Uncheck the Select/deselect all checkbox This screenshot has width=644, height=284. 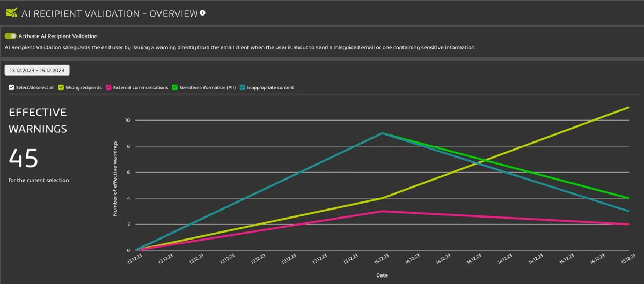[x=11, y=87]
